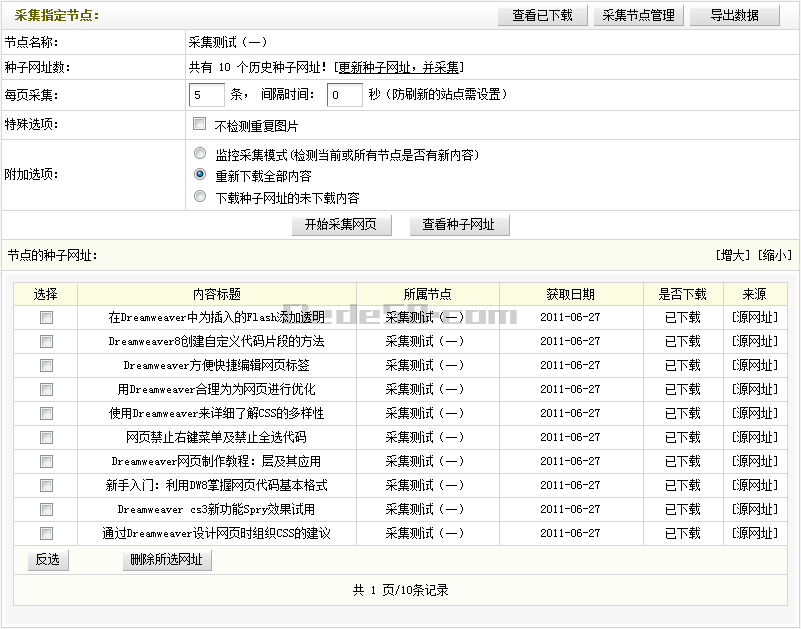Select 下载种子网址的未下载内容 radio option

pos(200,197)
